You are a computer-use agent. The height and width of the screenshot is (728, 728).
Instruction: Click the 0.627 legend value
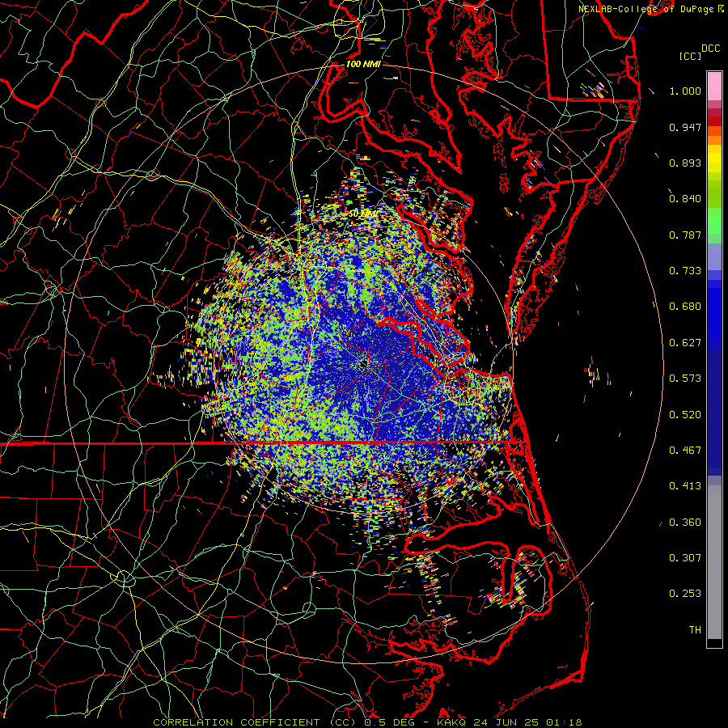point(685,343)
